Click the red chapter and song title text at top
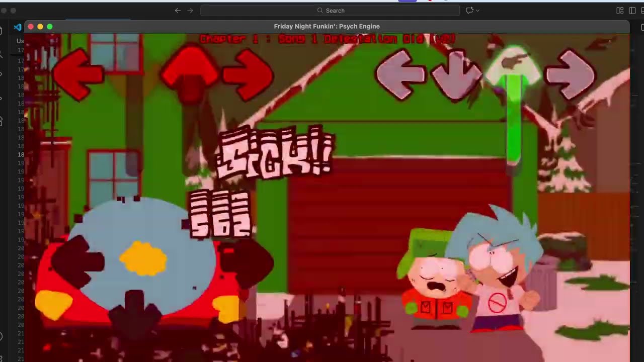The image size is (644, 362). coord(328,39)
